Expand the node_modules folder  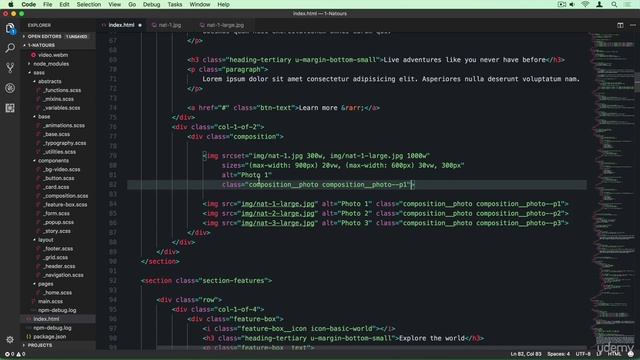click(x=51, y=64)
